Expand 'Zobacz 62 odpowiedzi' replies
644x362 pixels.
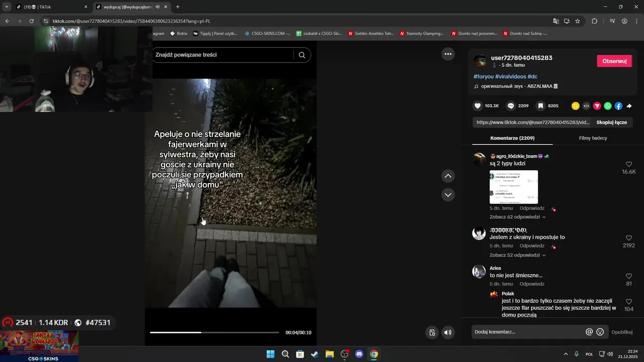tap(518, 217)
